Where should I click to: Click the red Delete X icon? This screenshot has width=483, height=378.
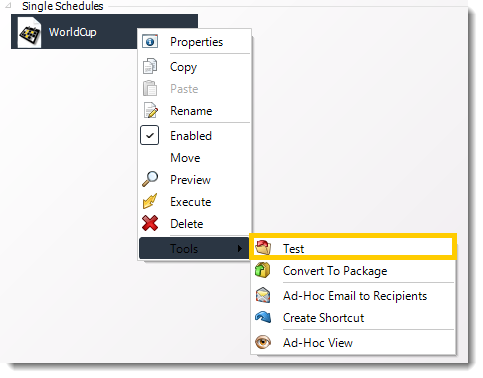tap(150, 223)
